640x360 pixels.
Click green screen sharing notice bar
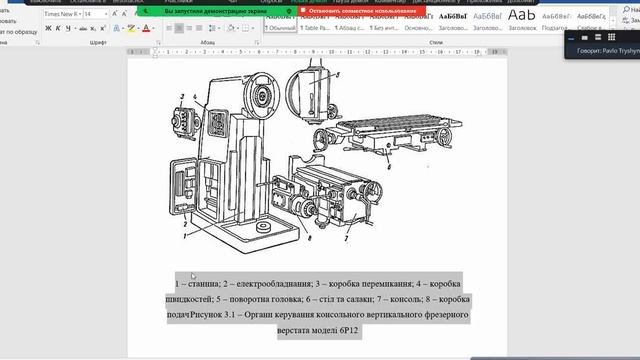pyautogui.click(x=216, y=11)
